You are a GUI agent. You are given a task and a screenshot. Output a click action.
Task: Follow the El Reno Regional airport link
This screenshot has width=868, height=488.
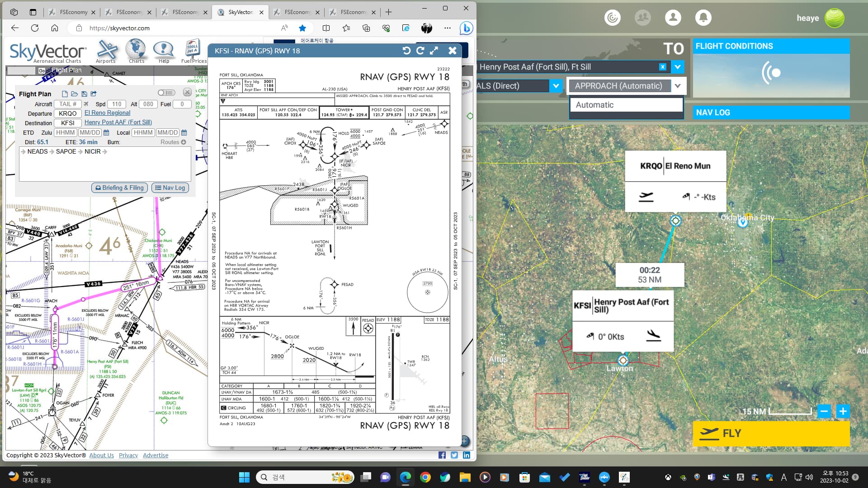(107, 113)
